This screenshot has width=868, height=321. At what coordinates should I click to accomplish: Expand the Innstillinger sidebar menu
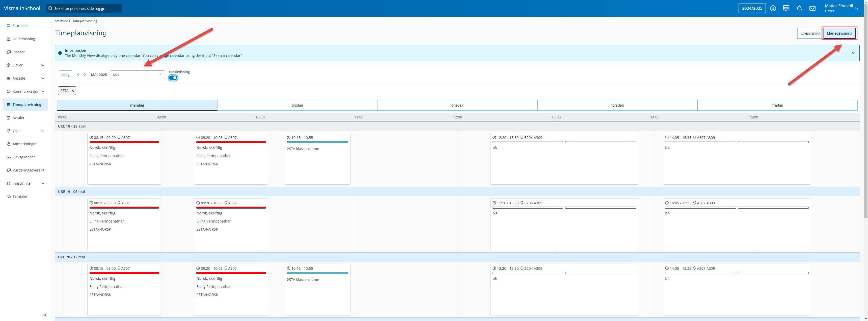click(x=25, y=183)
